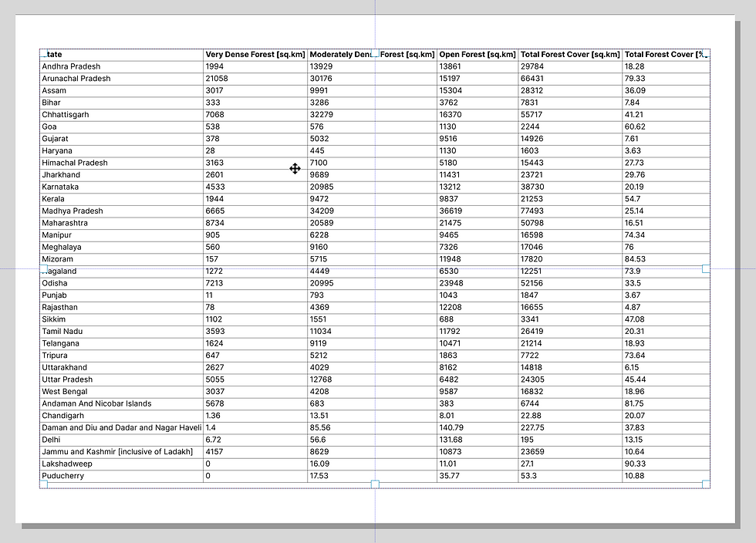Click the right-middle selection handle of frame

[x=706, y=268]
